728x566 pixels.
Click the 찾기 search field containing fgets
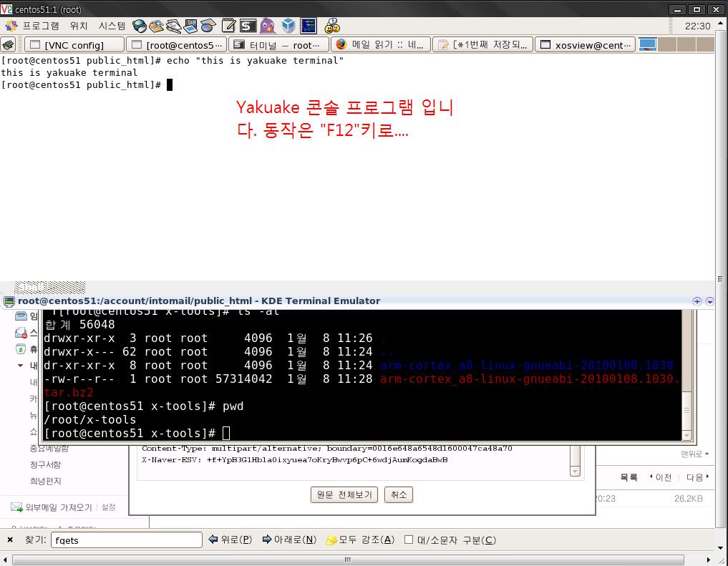click(126, 540)
